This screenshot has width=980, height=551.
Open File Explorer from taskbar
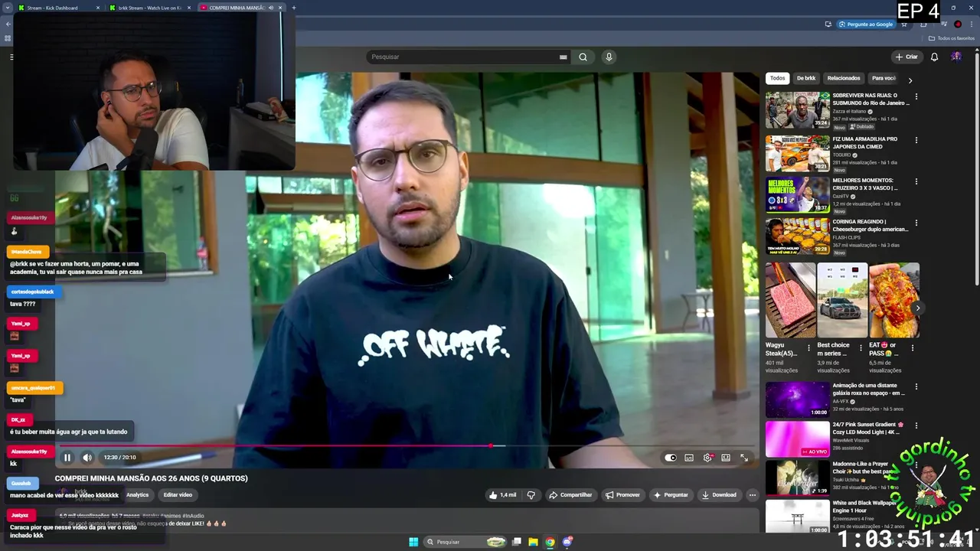point(533,542)
